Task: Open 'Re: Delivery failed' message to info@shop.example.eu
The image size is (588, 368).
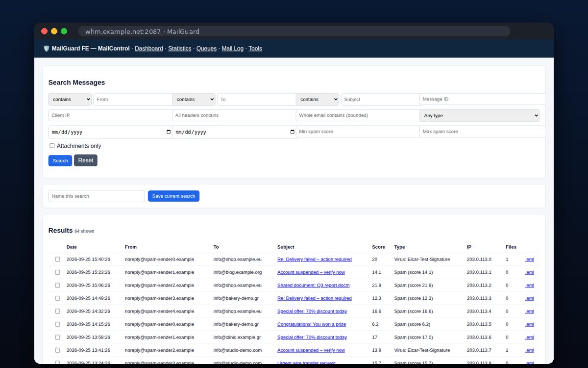Action: click(315, 259)
